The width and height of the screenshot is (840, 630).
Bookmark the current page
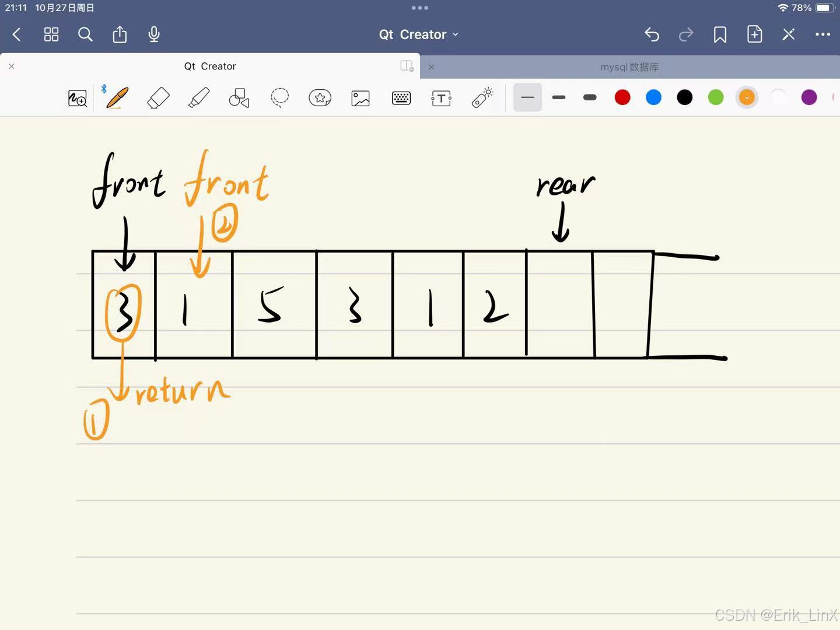point(720,34)
